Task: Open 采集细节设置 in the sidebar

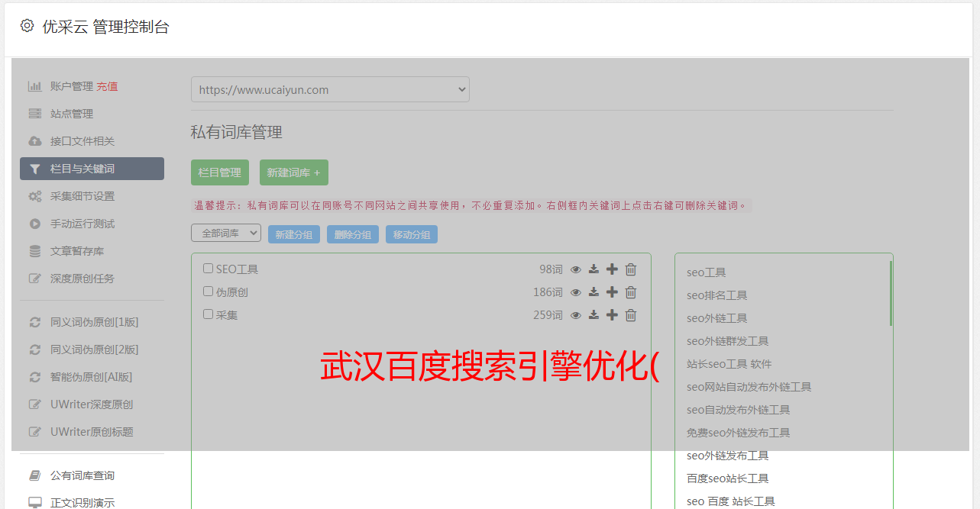Action: (x=82, y=196)
